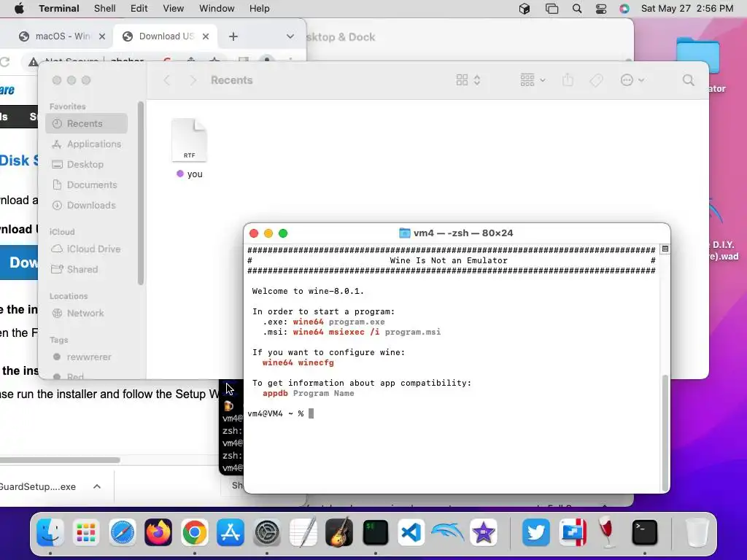Expand Chrome's tab search chevron
The width and height of the screenshot is (747, 560).
290,36
